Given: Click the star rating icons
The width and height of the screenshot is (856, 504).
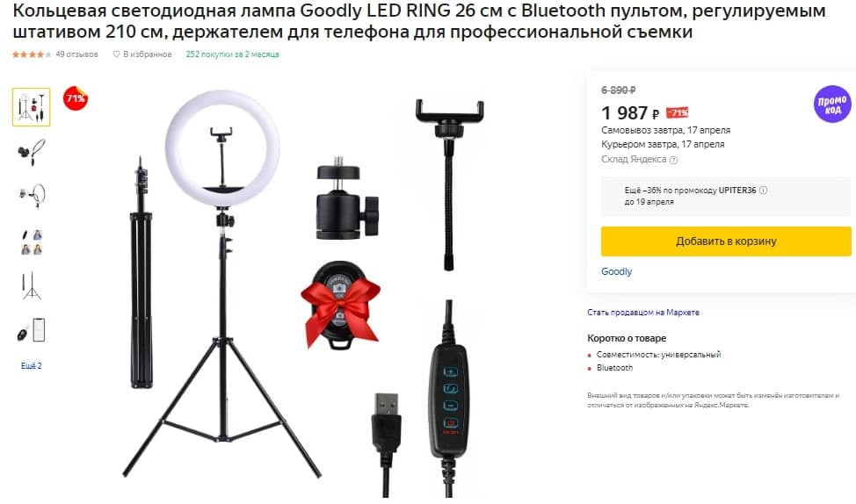Looking at the screenshot, I should (32, 54).
